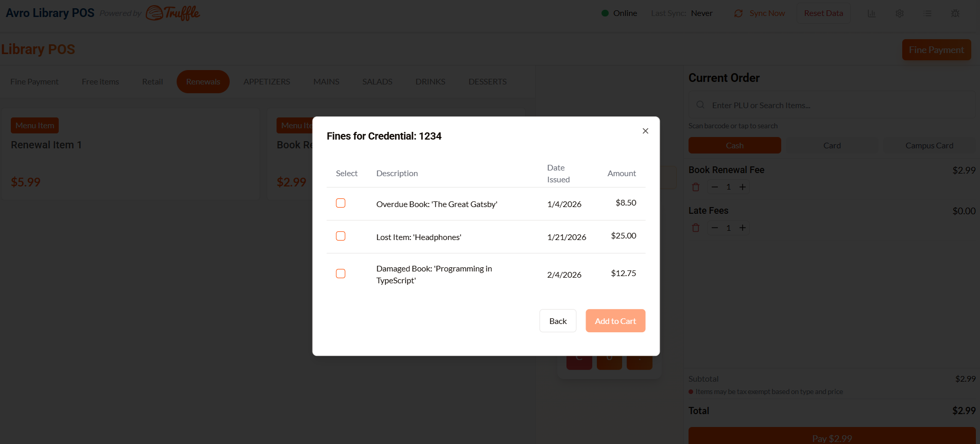Image resolution: width=980 pixels, height=444 pixels.
Task: Delete Book Renewal Fee with trash icon
Action: (696, 187)
